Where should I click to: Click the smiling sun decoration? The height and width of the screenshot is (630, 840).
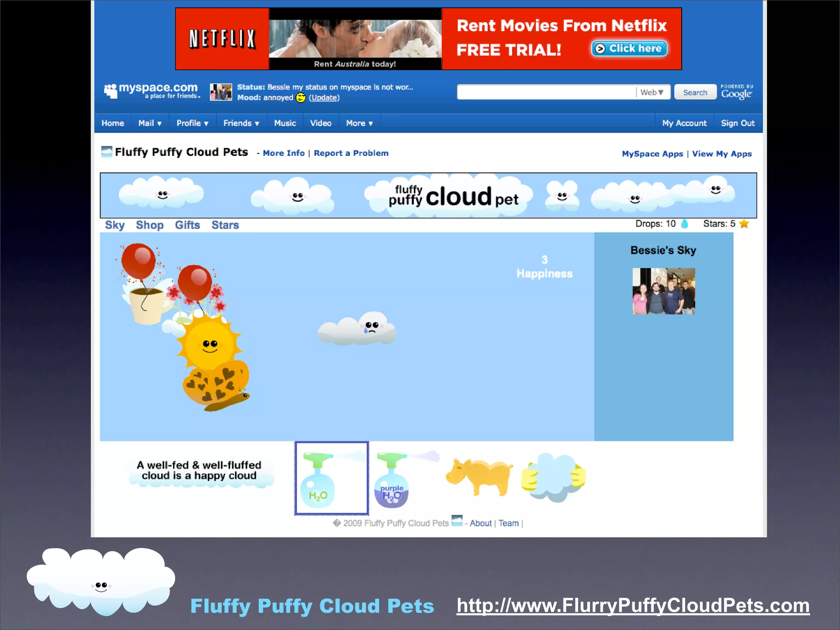coord(210,344)
